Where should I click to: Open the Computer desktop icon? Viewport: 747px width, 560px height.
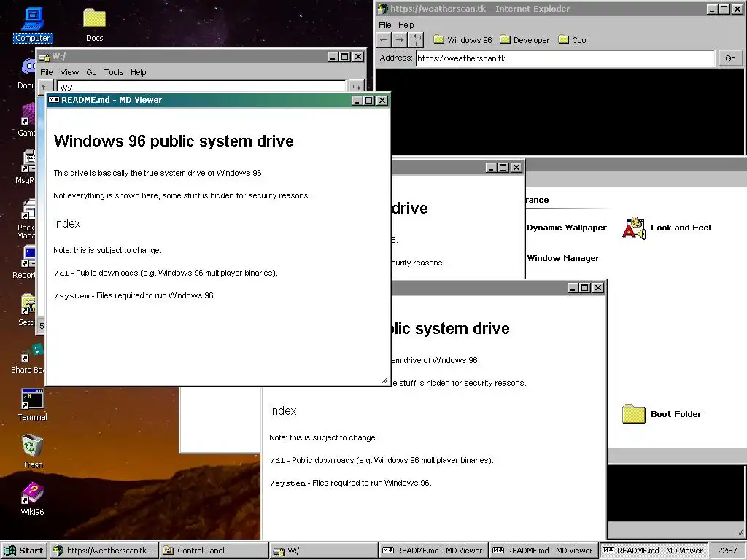click(32, 25)
